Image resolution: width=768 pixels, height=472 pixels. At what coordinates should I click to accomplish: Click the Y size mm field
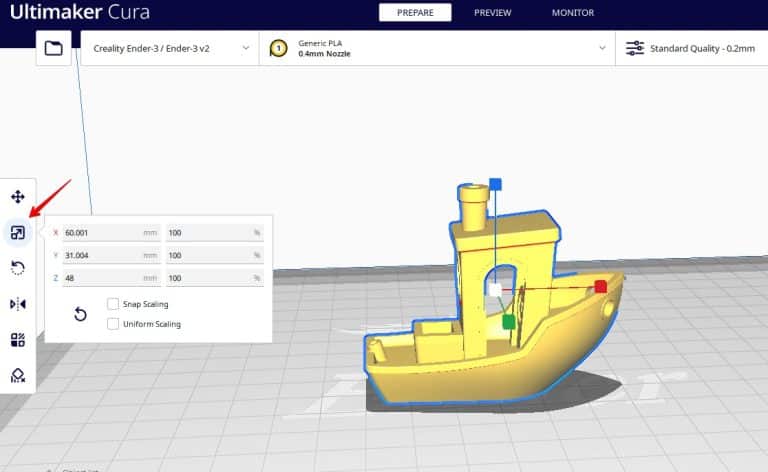pyautogui.click(x=111, y=255)
